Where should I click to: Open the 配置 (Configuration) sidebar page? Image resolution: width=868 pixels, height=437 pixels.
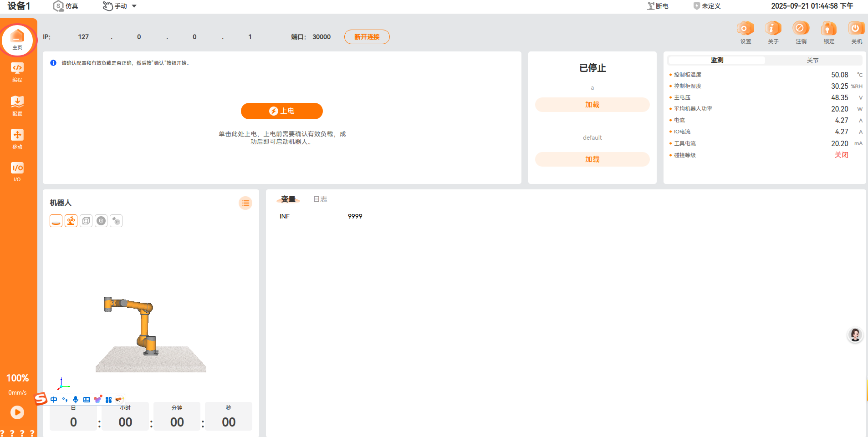pyautogui.click(x=17, y=105)
